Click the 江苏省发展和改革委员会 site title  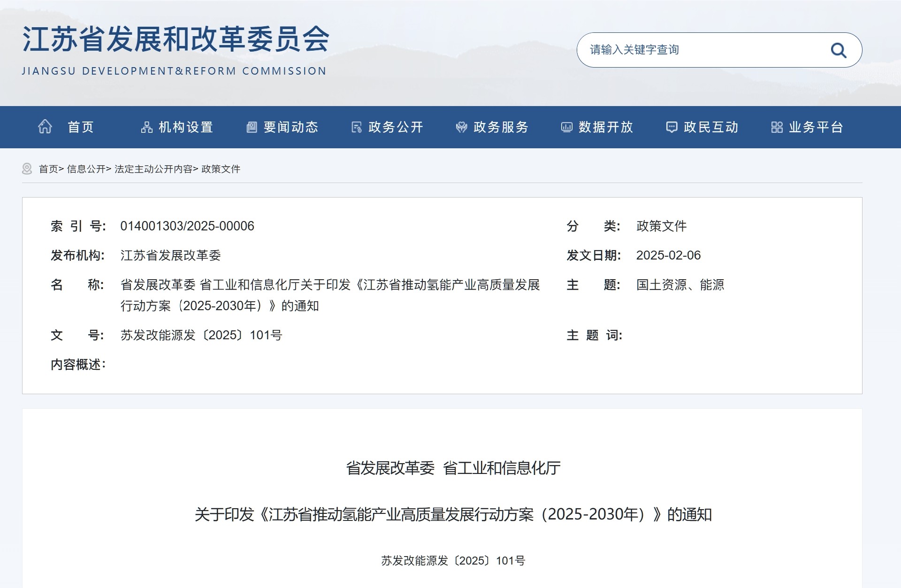(x=176, y=39)
